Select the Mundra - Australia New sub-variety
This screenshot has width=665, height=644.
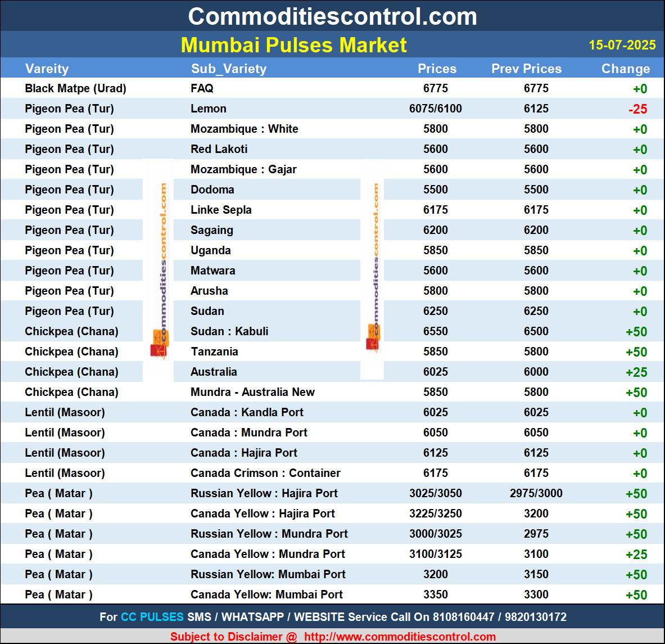tap(252, 392)
